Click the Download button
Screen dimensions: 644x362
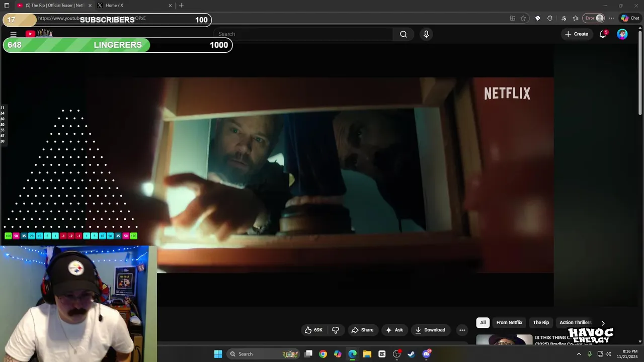[x=430, y=330]
